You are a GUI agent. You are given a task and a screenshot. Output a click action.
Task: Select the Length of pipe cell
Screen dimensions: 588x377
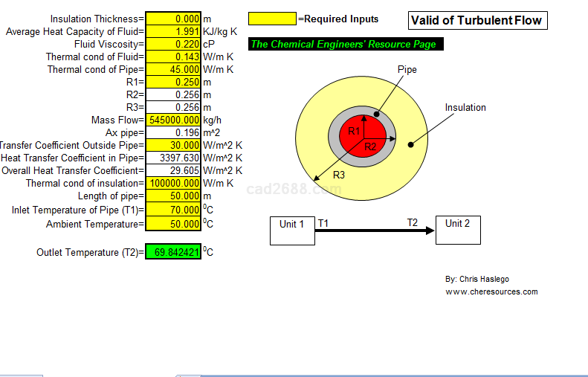[x=173, y=196]
